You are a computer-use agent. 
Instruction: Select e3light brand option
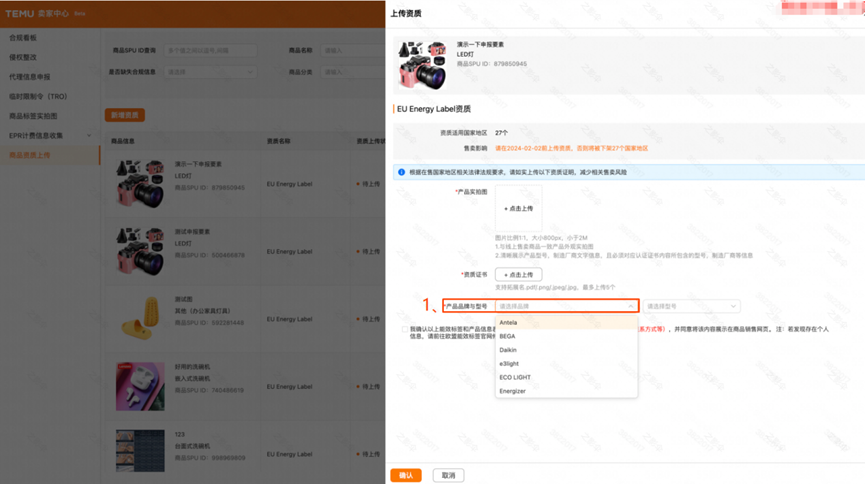coord(567,364)
